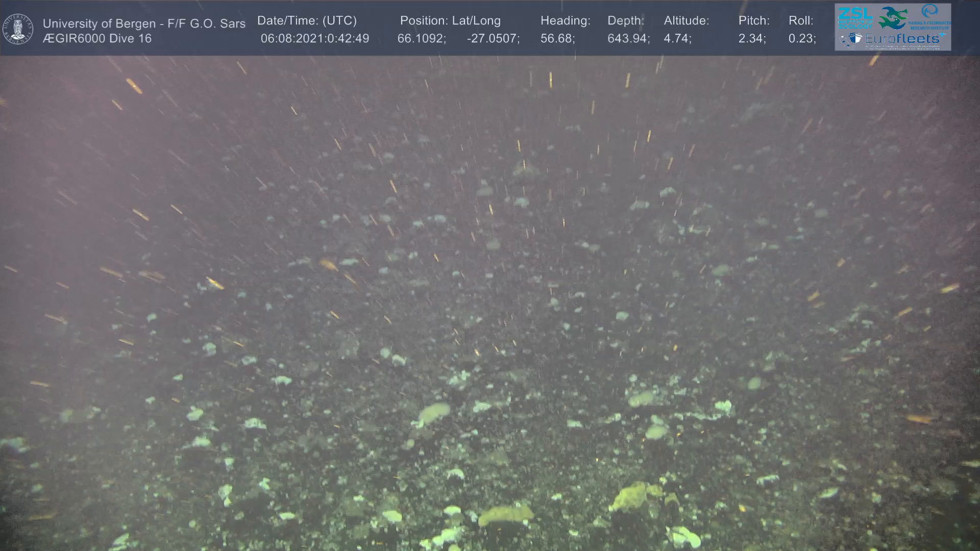Click the 'University of Bergen - F/F G.O. Sars' text
The height and width of the screenshot is (551, 980).
pos(144,23)
